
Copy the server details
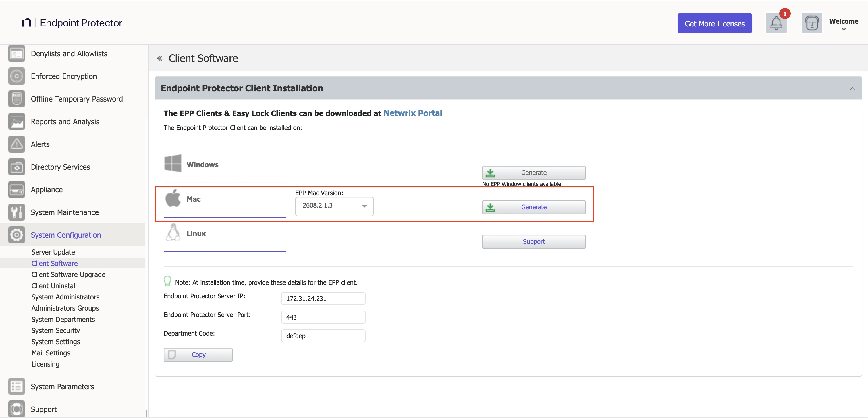tap(198, 355)
